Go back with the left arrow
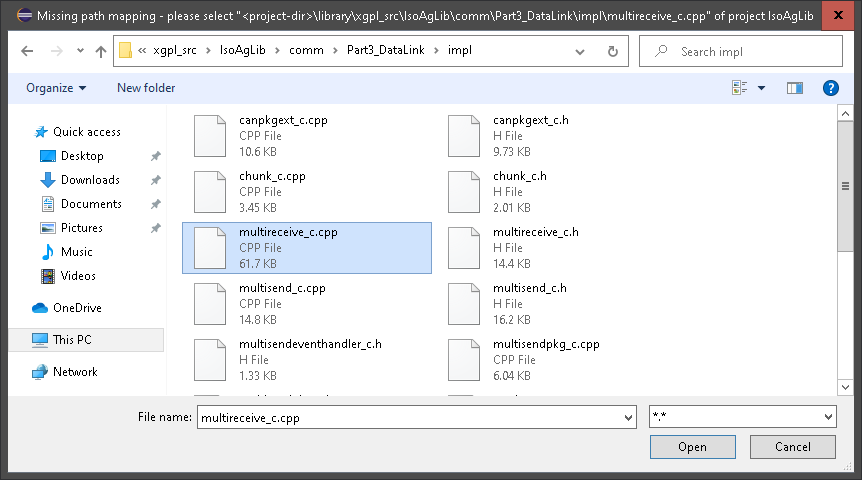The width and height of the screenshot is (862, 480). pyautogui.click(x=27, y=51)
